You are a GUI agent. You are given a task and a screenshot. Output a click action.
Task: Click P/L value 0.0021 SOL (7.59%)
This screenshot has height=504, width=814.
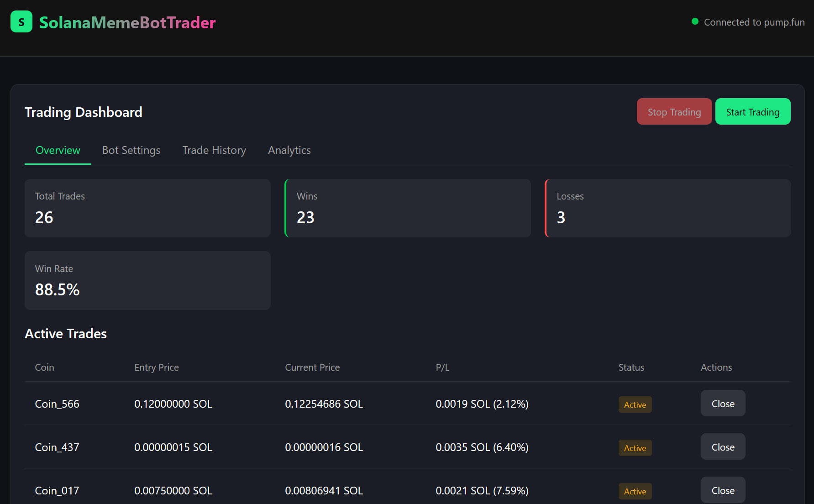coord(482,491)
